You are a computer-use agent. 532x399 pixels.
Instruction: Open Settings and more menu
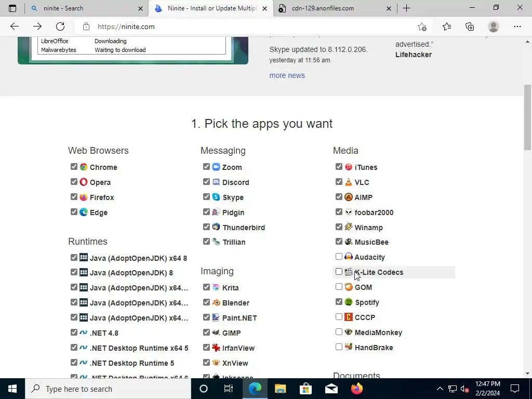tap(517, 26)
